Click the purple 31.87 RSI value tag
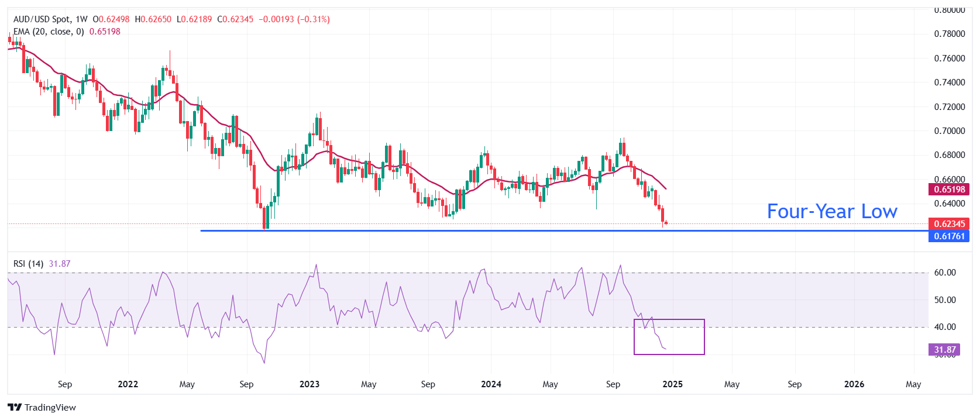The image size is (980, 420). click(x=944, y=349)
